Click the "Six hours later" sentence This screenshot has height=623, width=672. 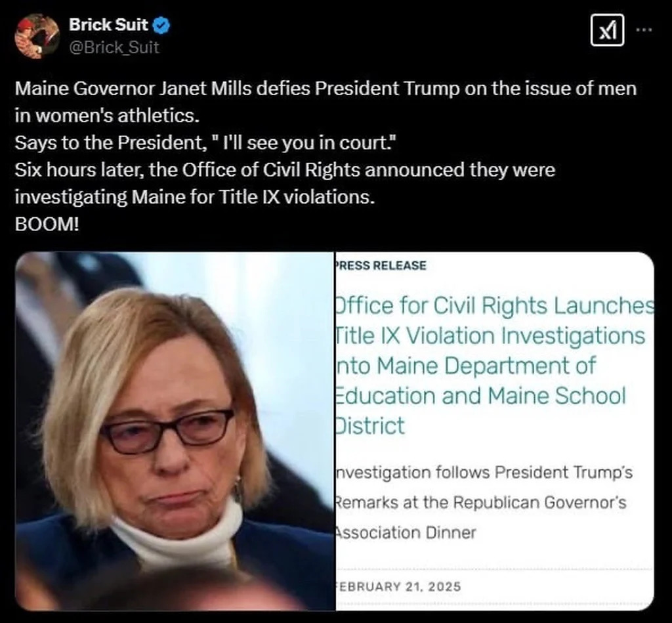click(285, 170)
